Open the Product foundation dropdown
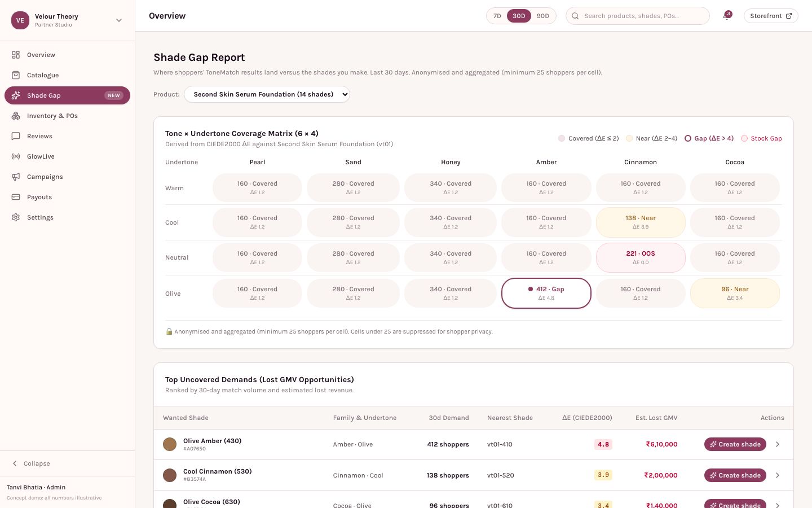 [267, 94]
